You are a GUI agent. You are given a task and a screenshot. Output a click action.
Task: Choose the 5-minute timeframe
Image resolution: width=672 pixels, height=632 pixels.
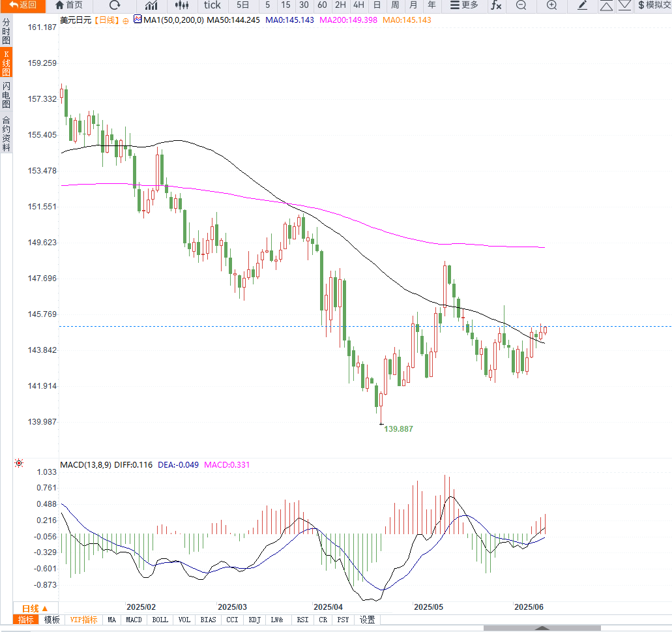coord(268,5)
